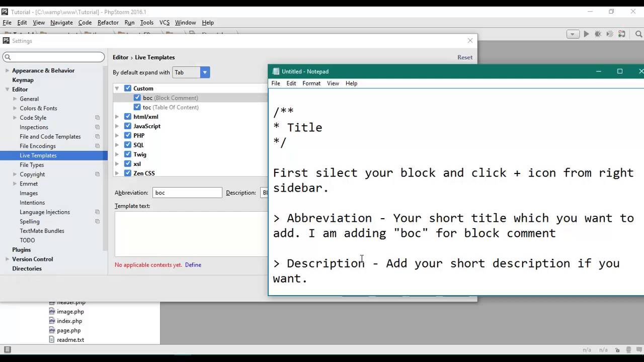The image size is (644, 362).
Task: Uncheck the Twig group checkbox
Action: pyautogui.click(x=128, y=154)
